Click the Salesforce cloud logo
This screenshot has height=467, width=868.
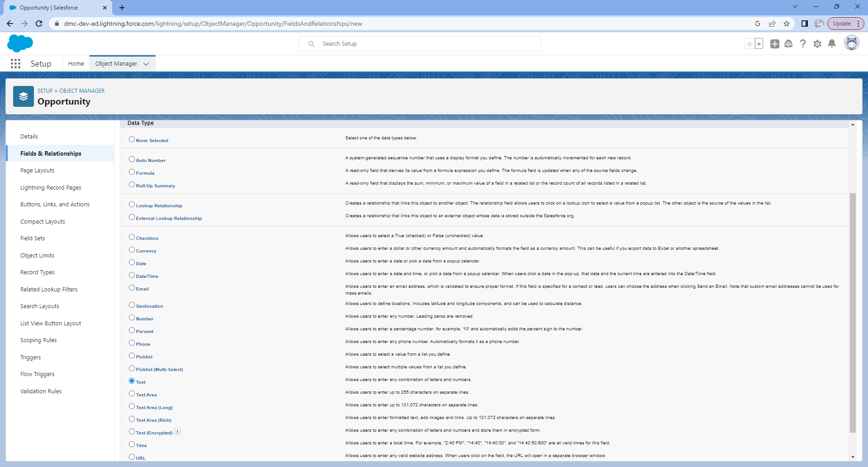point(20,43)
